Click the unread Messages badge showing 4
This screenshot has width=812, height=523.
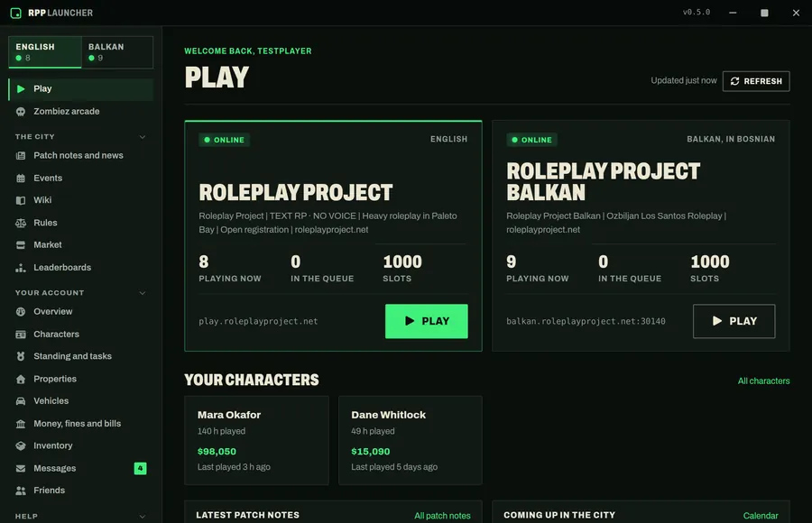141,469
